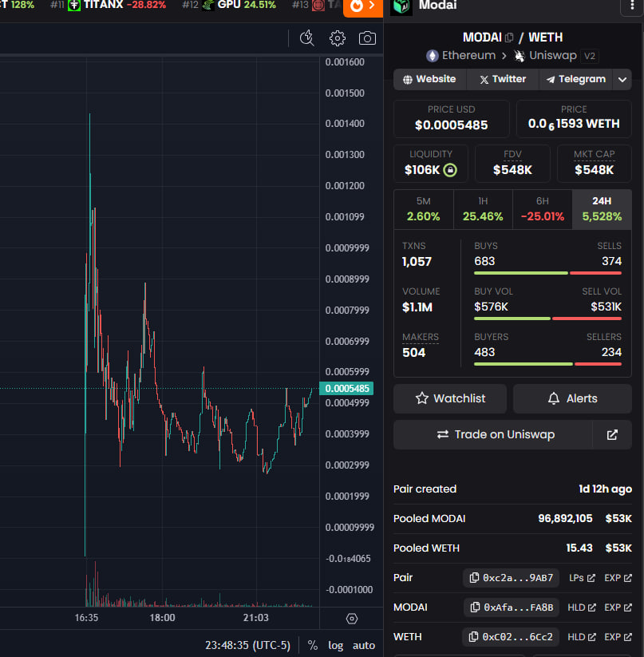Screen dimensions: 644x657
Task: Open the price scale settings hexagon icon
Action: point(351,619)
